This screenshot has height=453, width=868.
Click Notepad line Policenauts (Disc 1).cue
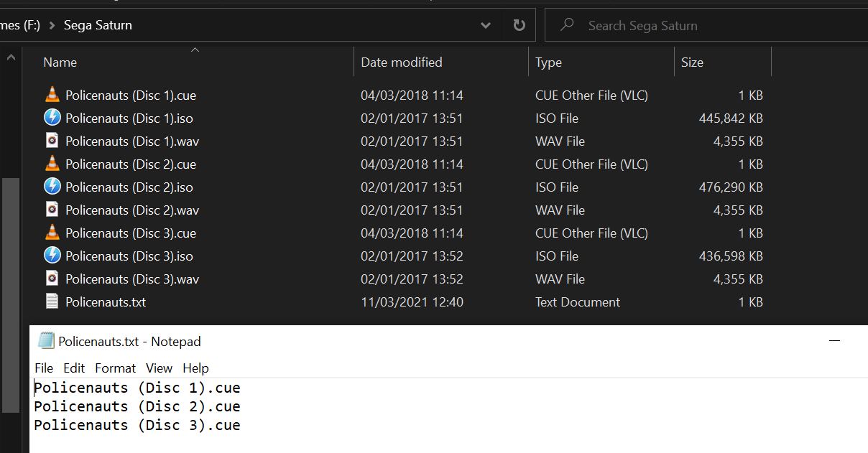[137, 388]
